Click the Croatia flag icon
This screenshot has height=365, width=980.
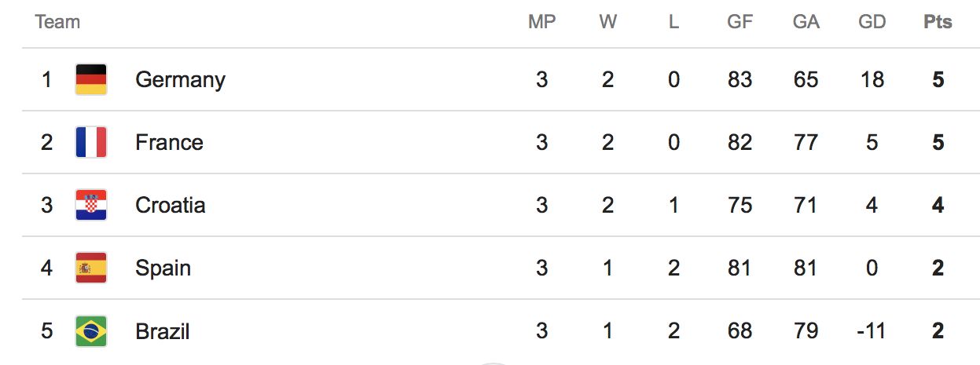pyautogui.click(x=91, y=206)
